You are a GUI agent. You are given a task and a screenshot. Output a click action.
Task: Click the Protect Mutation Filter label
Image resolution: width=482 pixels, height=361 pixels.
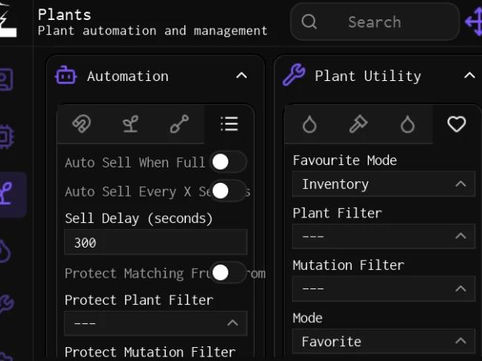[x=150, y=352]
